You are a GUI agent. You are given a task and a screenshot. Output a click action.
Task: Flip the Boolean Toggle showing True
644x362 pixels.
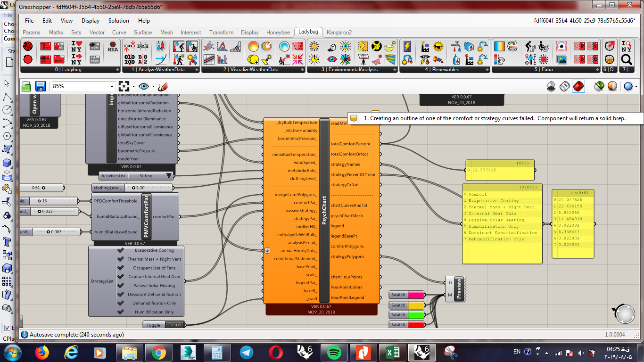(x=174, y=325)
